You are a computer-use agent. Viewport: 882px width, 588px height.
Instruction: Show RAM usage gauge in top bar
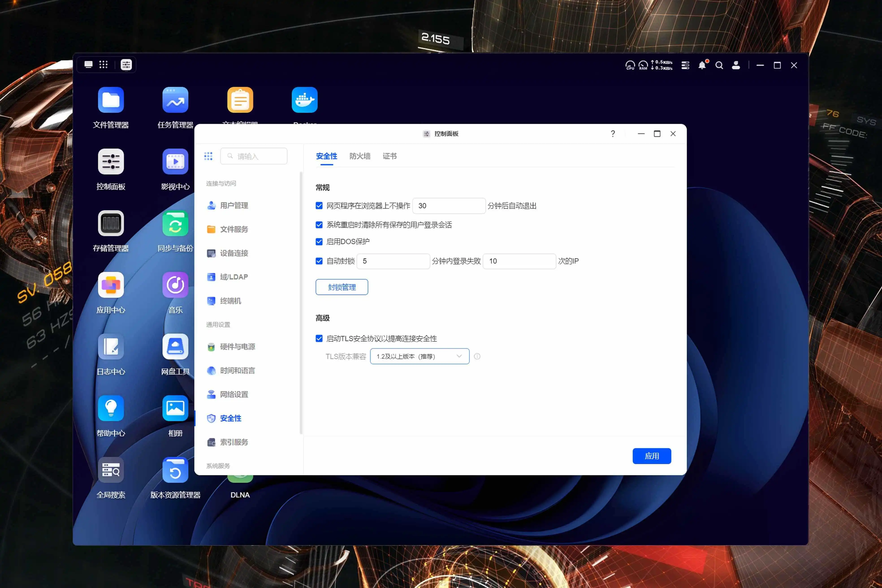643,65
